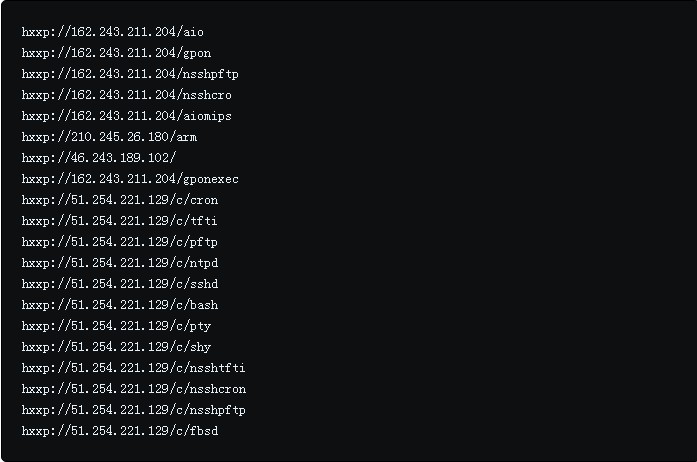Image resolution: width=697 pixels, height=462 pixels.
Task: Click the URL ending in /c/ntpd
Action: pos(119,263)
